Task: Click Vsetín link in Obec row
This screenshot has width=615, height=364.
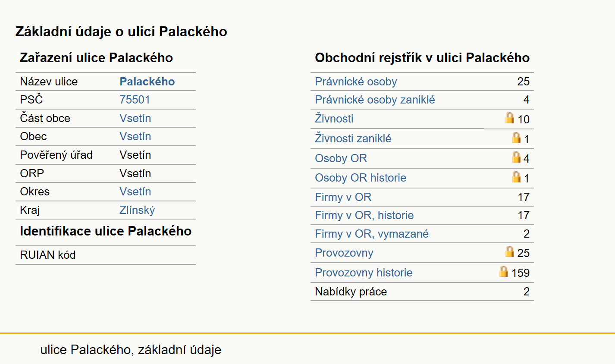Action: pos(135,136)
